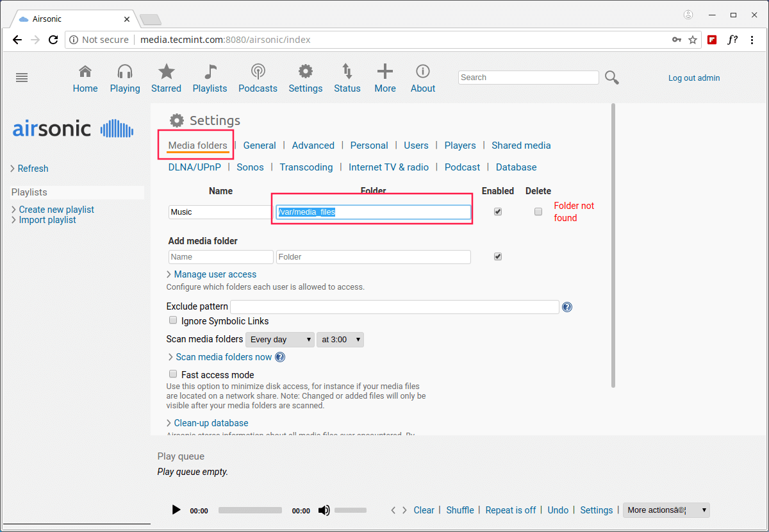Open the More actions dropdown
Image resolution: width=769 pixels, height=532 pixels.
(666, 510)
